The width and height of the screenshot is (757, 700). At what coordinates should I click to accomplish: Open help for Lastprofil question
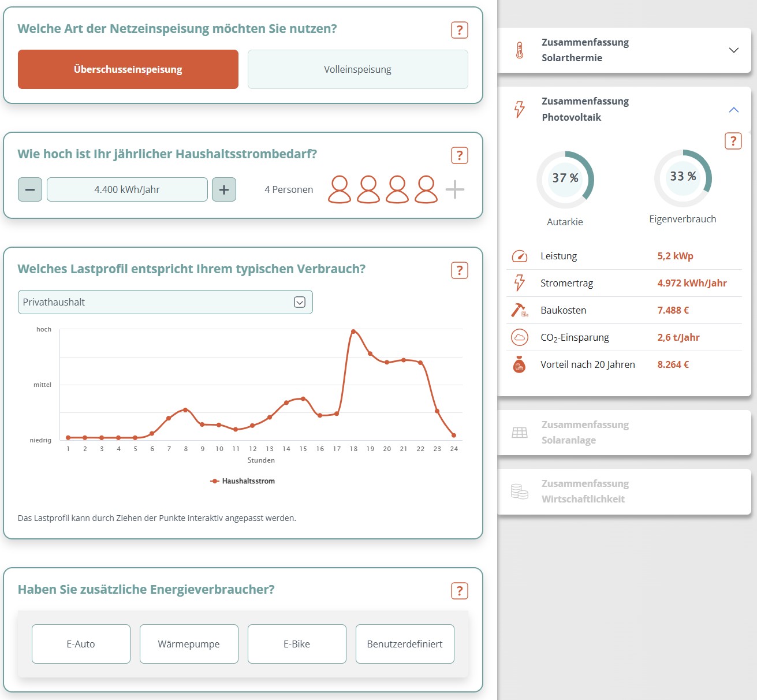(460, 270)
